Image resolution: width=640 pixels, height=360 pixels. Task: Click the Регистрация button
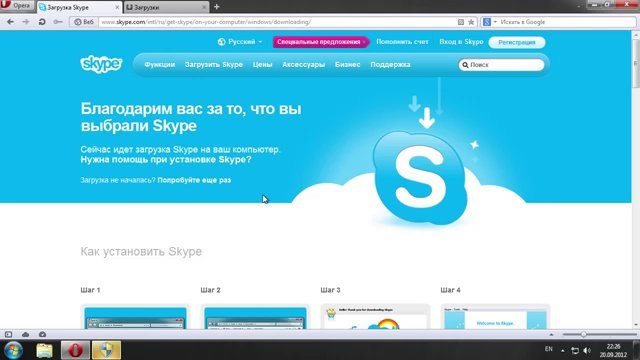point(517,42)
